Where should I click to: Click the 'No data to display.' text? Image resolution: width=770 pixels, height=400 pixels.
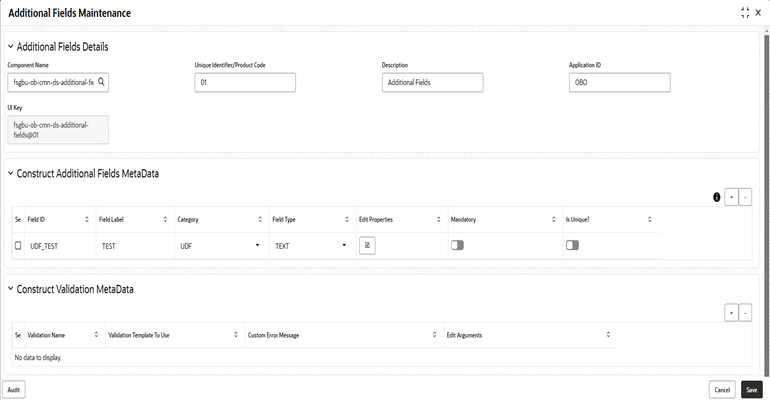(x=38, y=357)
